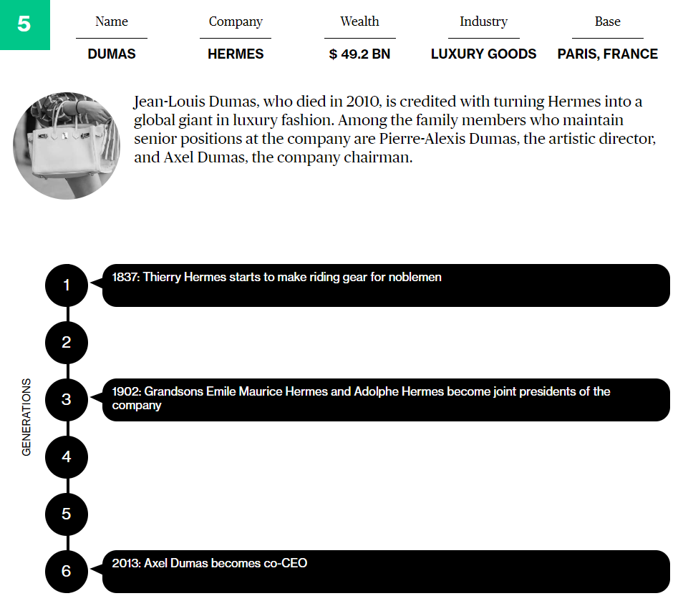683x616 pixels.
Task: Click the HERMES company value
Action: pos(236,54)
